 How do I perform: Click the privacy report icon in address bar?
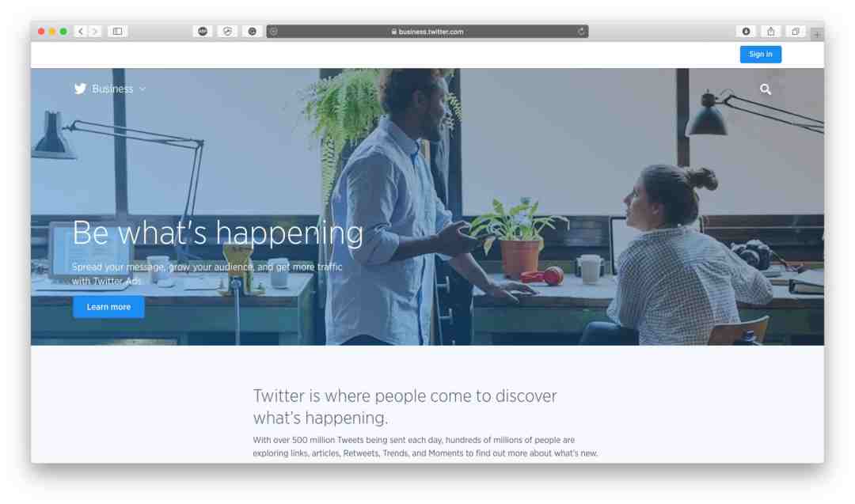274,32
